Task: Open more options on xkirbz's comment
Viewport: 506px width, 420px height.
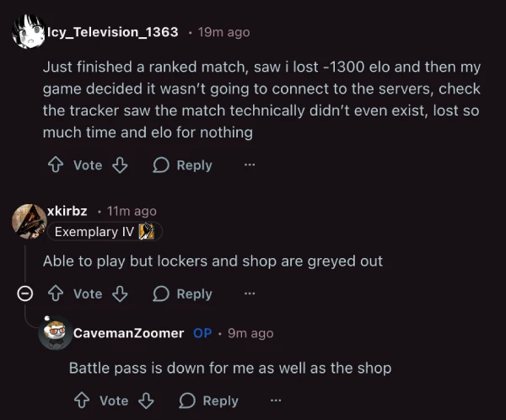Action: click(x=249, y=293)
